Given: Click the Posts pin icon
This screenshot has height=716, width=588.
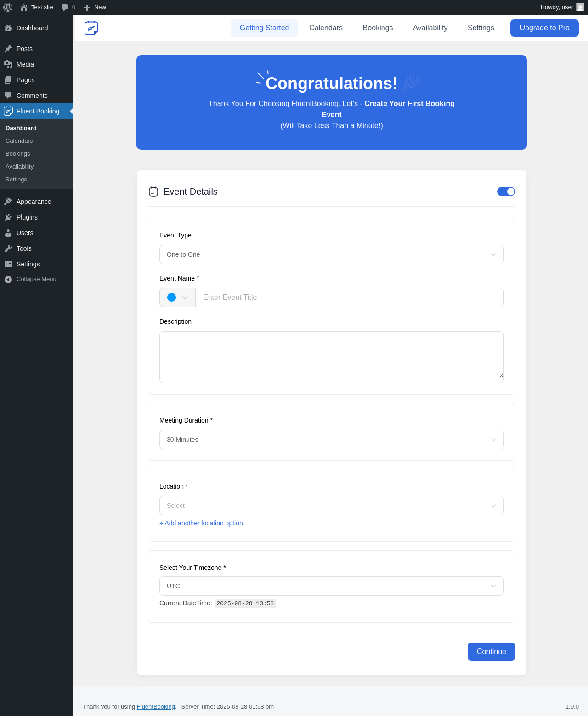Looking at the screenshot, I should (8, 49).
